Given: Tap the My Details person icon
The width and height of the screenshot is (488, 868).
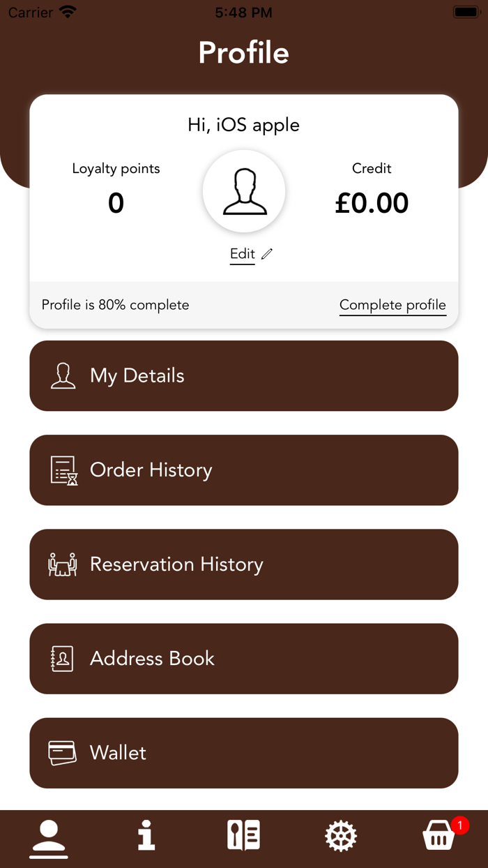Looking at the screenshot, I should coord(63,376).
